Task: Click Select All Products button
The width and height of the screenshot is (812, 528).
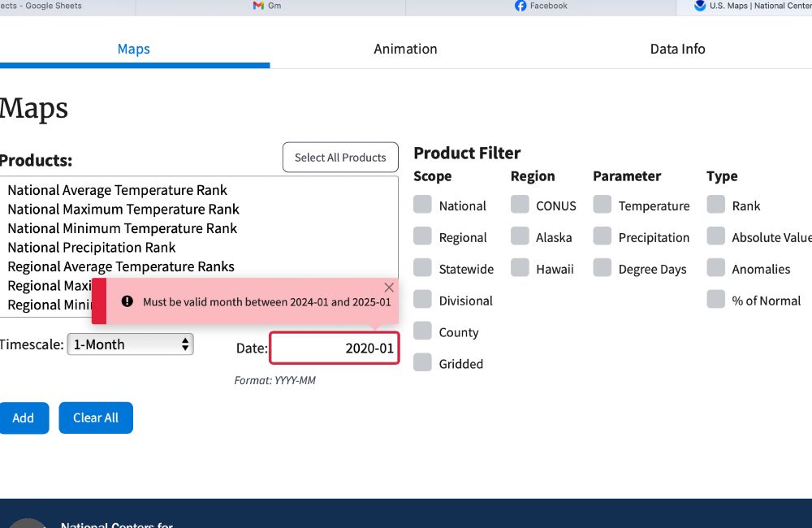Action: (x=340, y=157)
